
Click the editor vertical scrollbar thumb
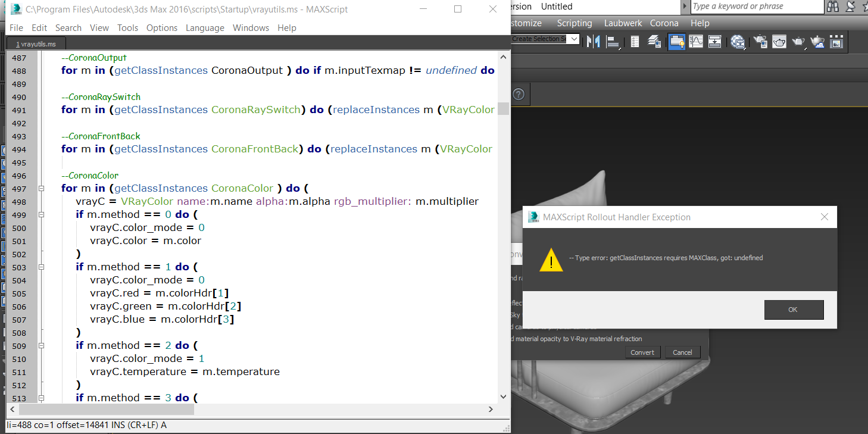[504, 109]
